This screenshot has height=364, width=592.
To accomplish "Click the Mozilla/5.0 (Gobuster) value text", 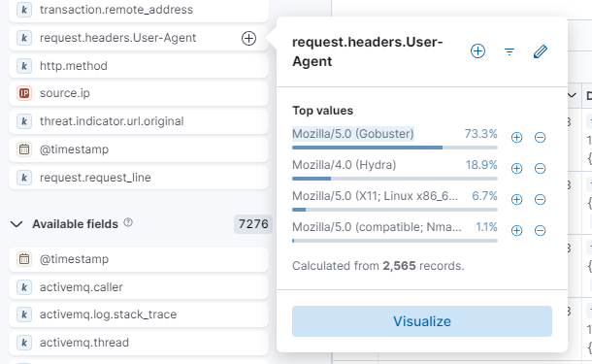I will point(353,134).
